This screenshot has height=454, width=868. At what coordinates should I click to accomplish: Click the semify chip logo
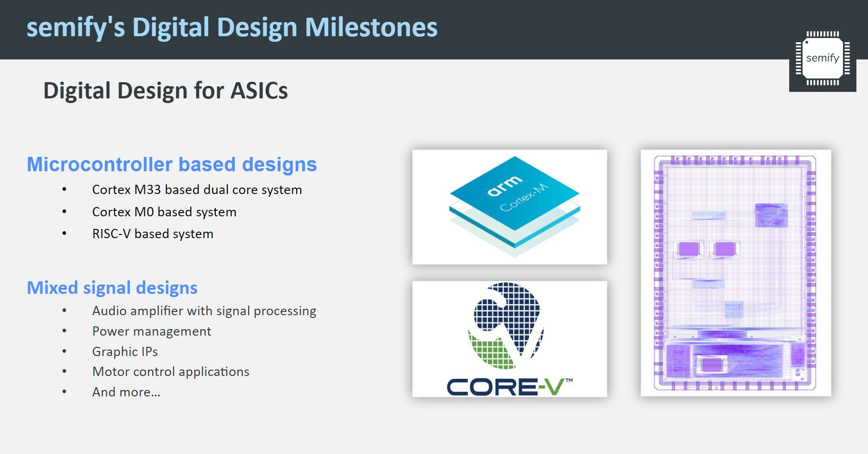823,58
